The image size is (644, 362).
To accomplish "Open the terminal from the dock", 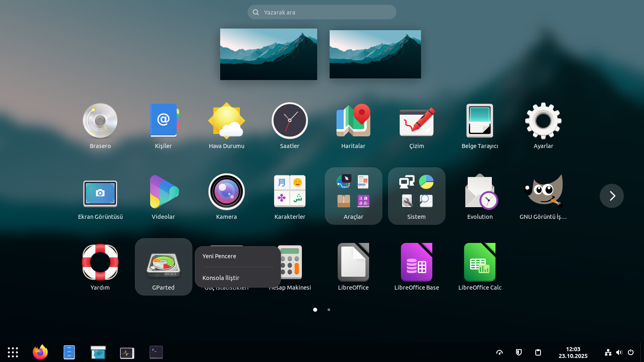I will pyautogui.click(x=156, y=352).
